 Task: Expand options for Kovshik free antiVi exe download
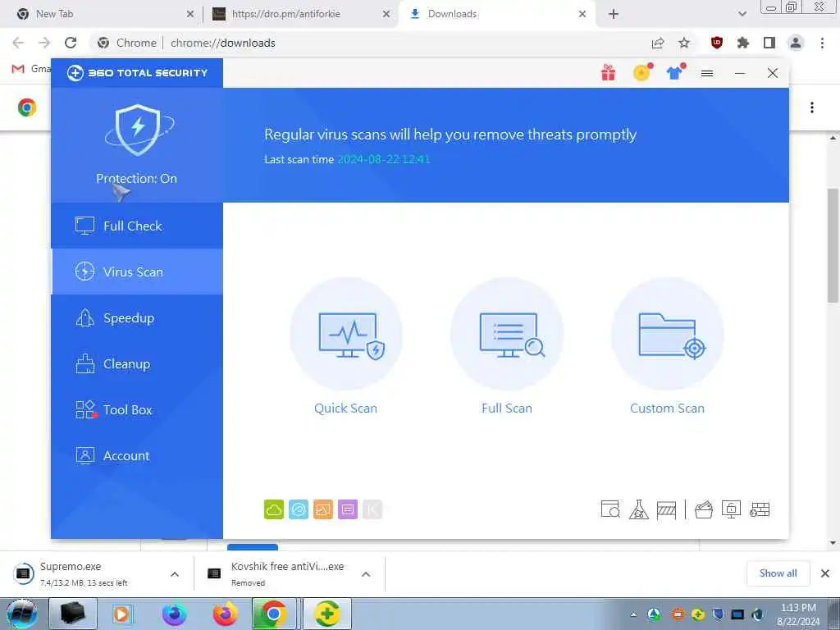(x=366, y=574)
